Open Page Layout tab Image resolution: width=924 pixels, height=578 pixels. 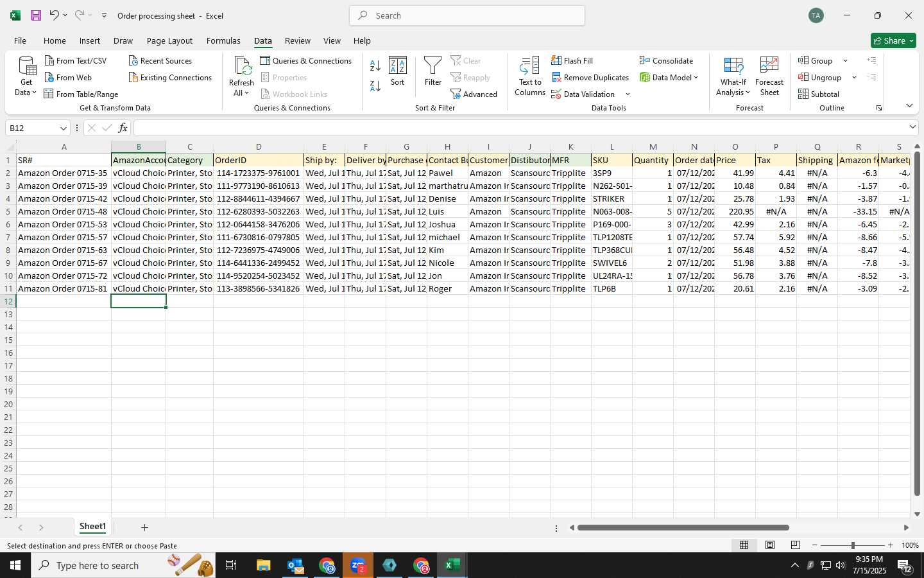point(169,40)
